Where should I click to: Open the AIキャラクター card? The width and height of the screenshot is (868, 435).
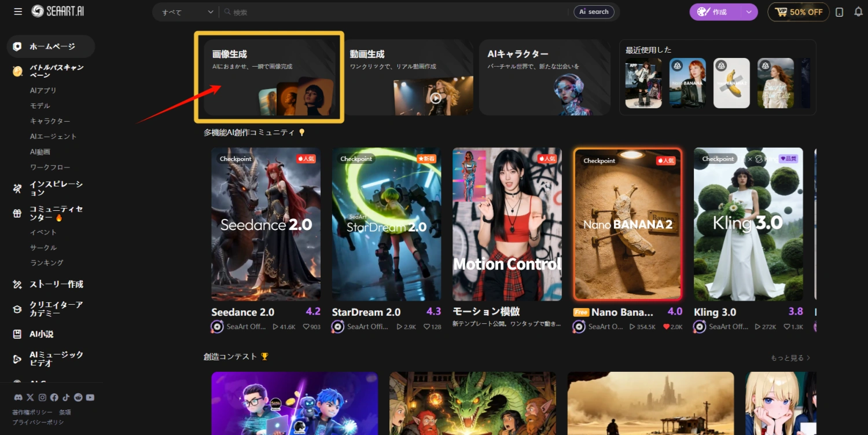click(x=545, y=77)
